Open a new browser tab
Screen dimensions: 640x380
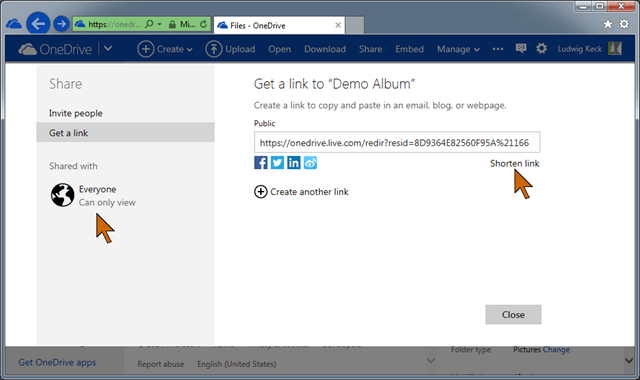pyautogui.click(x=355, y=25)
